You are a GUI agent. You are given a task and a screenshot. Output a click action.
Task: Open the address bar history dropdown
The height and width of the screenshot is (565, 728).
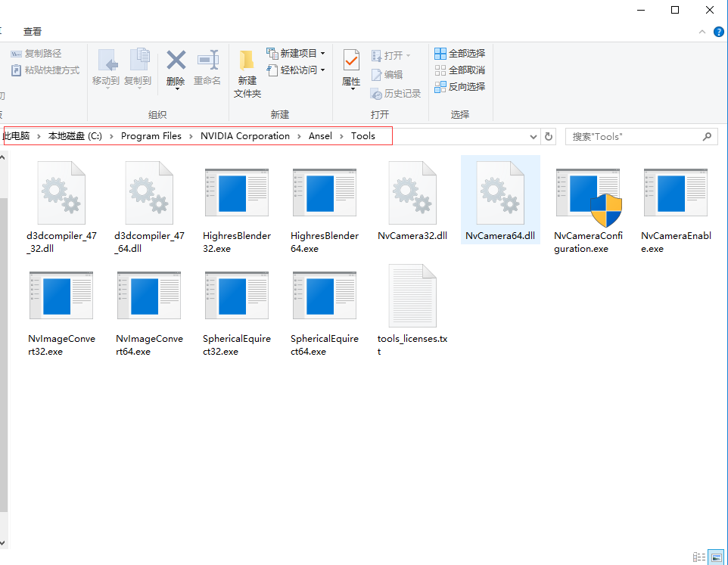tap(534, 136)
